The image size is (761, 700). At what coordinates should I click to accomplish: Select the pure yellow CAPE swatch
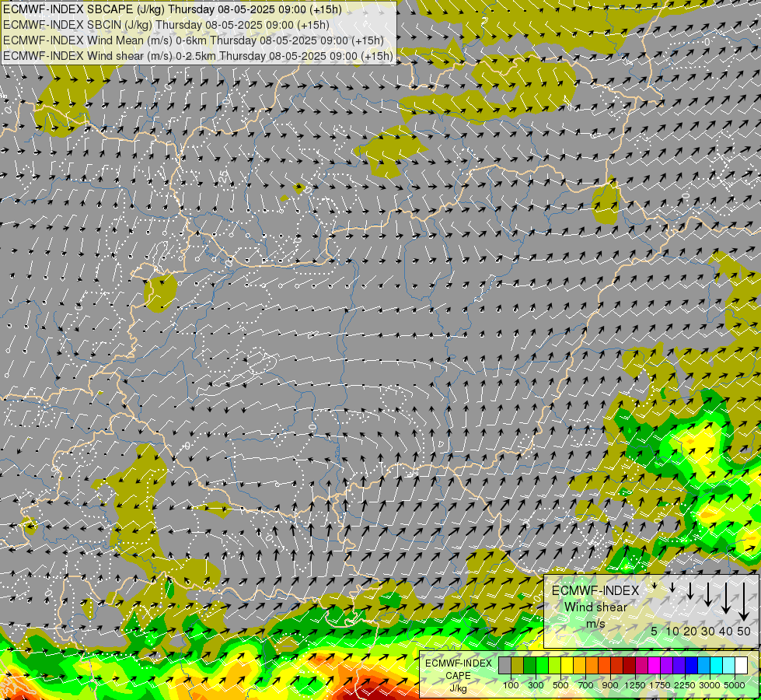(x=567, y=666)
